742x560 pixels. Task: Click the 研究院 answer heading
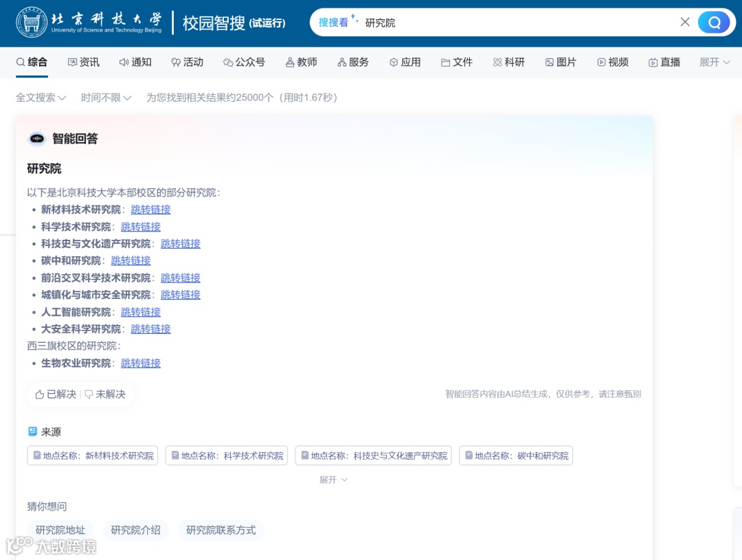(x=44, y=168)
